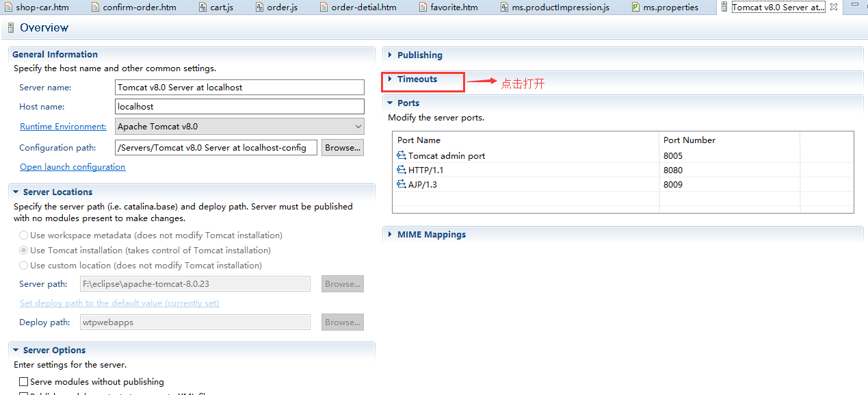Collapse the Server Options section

click(16, 351)
